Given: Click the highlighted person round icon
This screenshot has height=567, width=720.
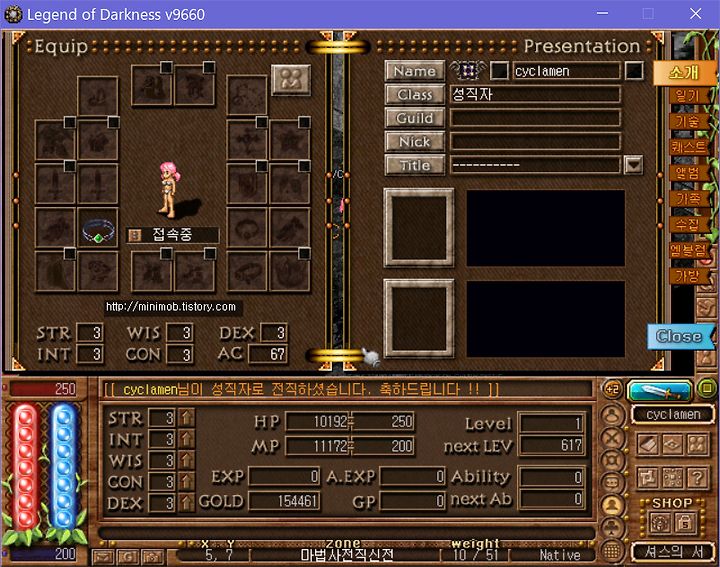Looking at the screenshot, I should [x=612, y=505].
